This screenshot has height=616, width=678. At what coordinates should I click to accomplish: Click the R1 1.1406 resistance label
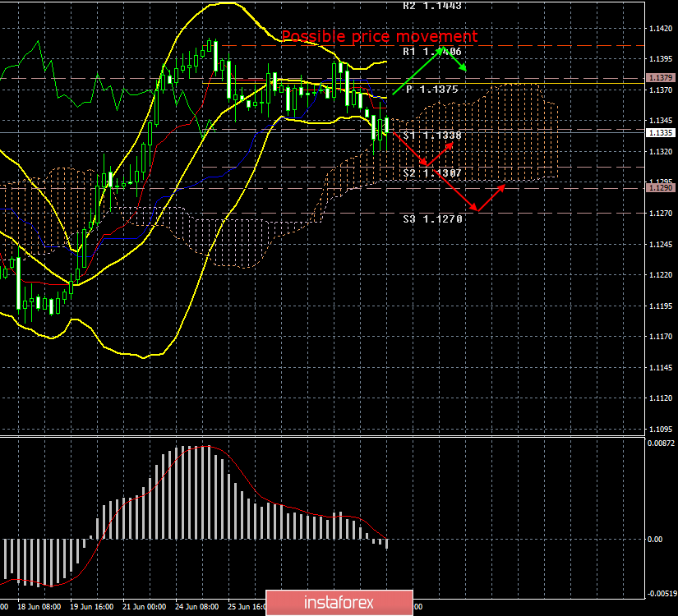pos(432,52)
